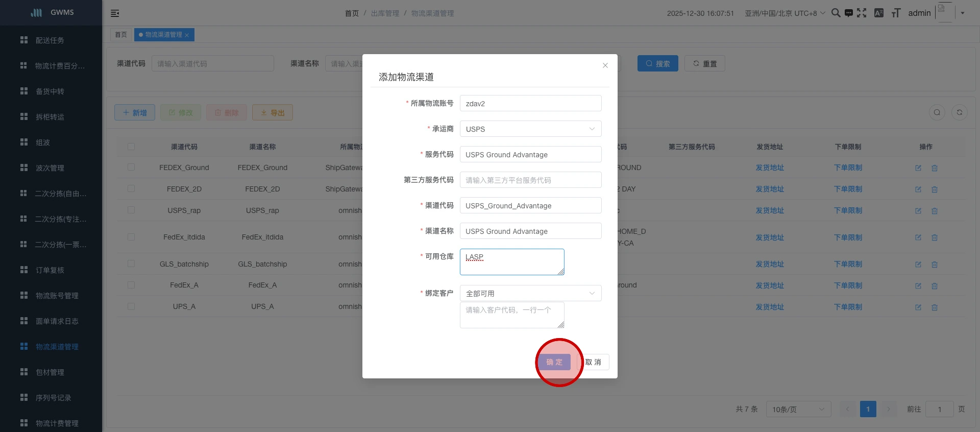Open 备货中转 in the sidebar

51,91
